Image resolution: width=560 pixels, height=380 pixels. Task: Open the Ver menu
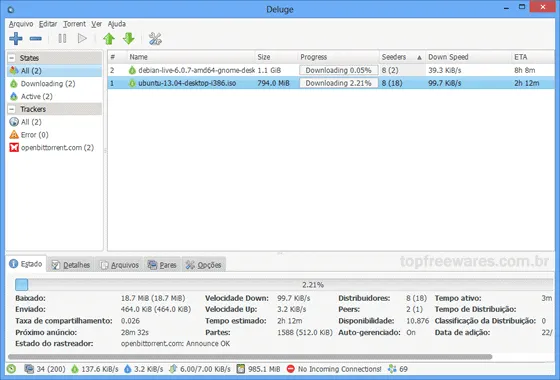click(96, 24)
